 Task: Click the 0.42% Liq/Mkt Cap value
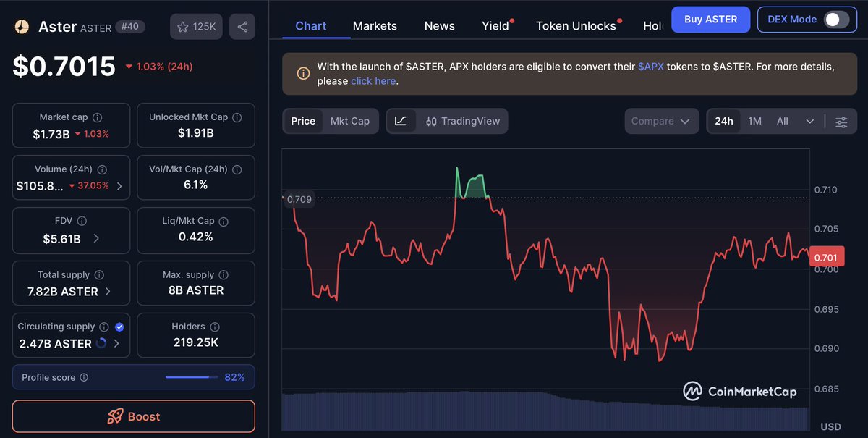(195, 237)
